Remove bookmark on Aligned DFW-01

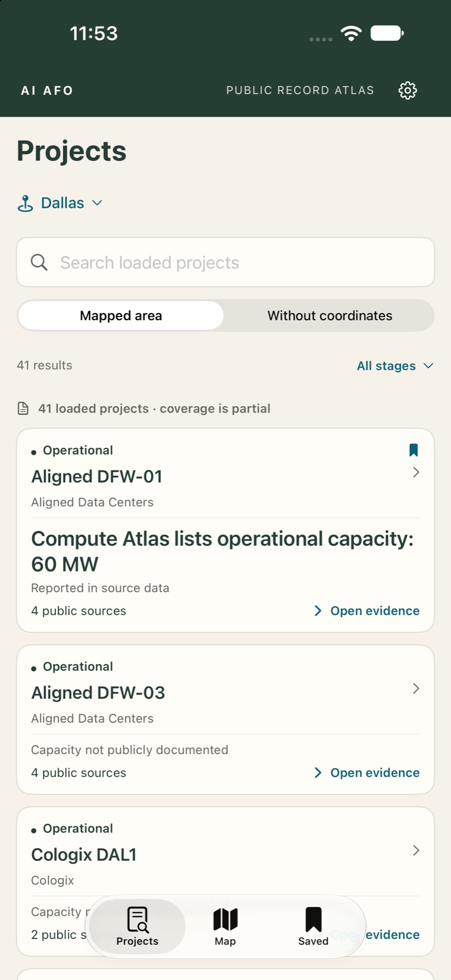[413, 450]
